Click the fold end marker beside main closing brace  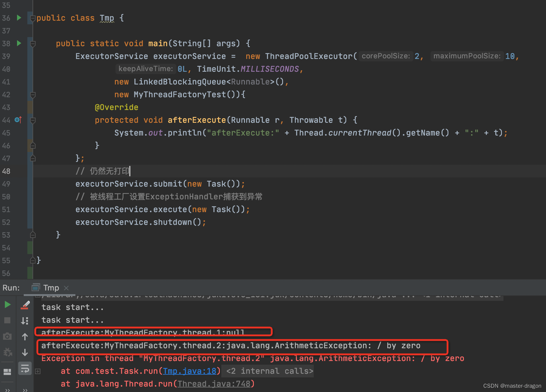pyautogui.click(x=33, y=235)
